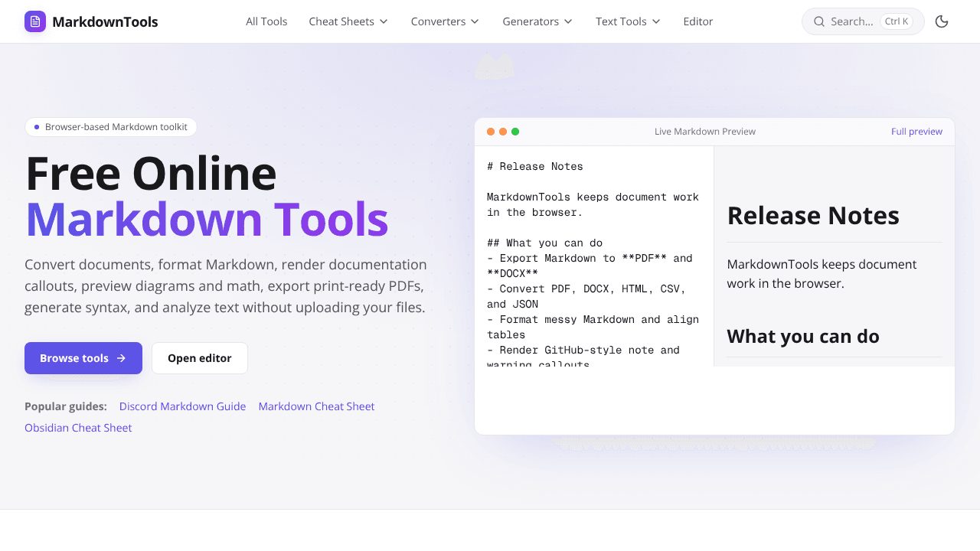980x551 pixels.
Task: Open the Text Tools dropdown menu
Action: point(628,21)
